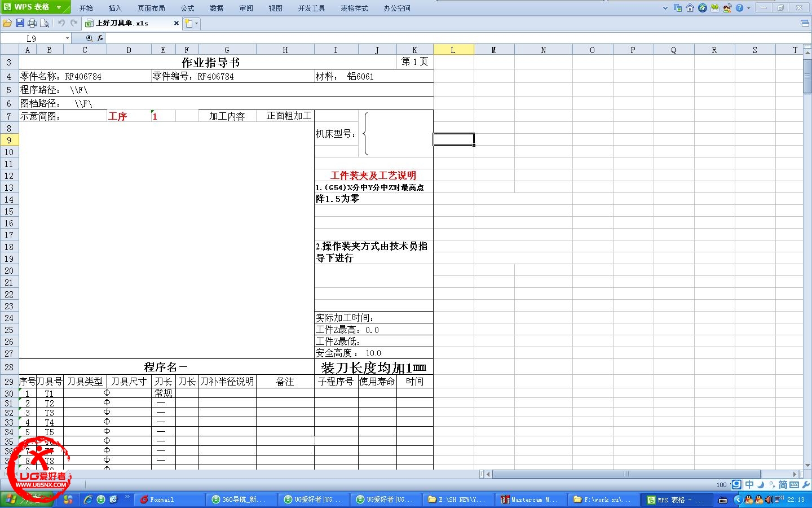Open the 办公空间 ribbon tab
The height and width of the screenshot is (508, 812).
397,8
